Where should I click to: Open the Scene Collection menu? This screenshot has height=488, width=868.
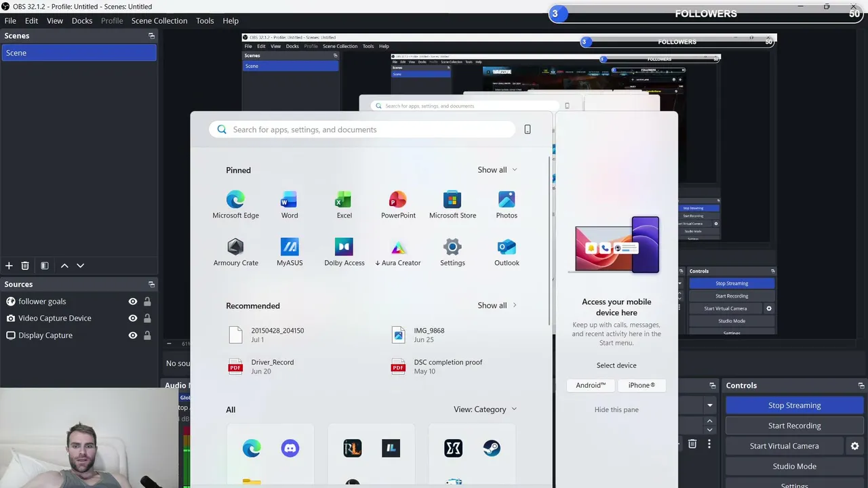pos(159,21)
